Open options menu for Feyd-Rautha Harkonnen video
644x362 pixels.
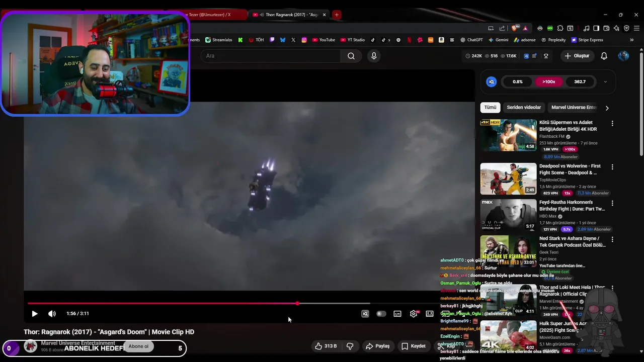pos(612,203)
